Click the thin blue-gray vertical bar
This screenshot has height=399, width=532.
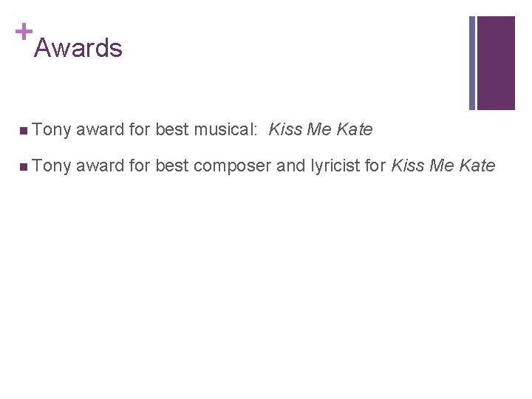point(472,63)
